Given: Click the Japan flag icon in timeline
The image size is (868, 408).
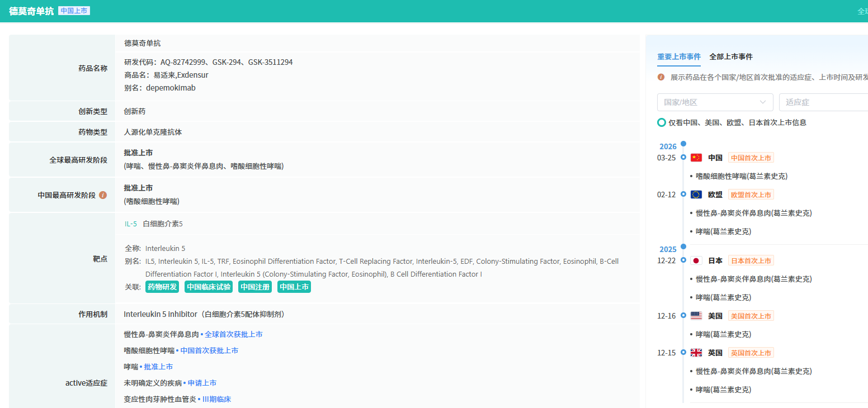Looking at the screenshot, I should point(696,260).
